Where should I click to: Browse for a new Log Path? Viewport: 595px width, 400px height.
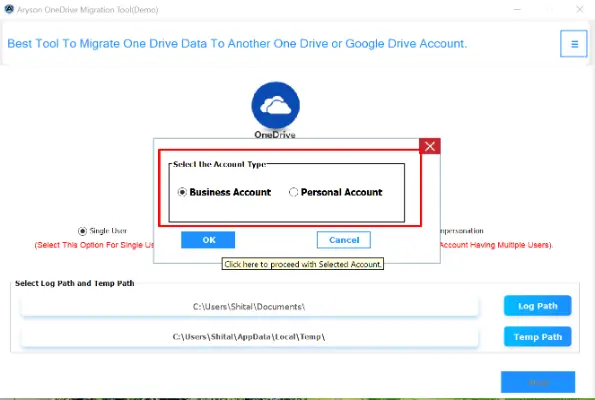537,306
